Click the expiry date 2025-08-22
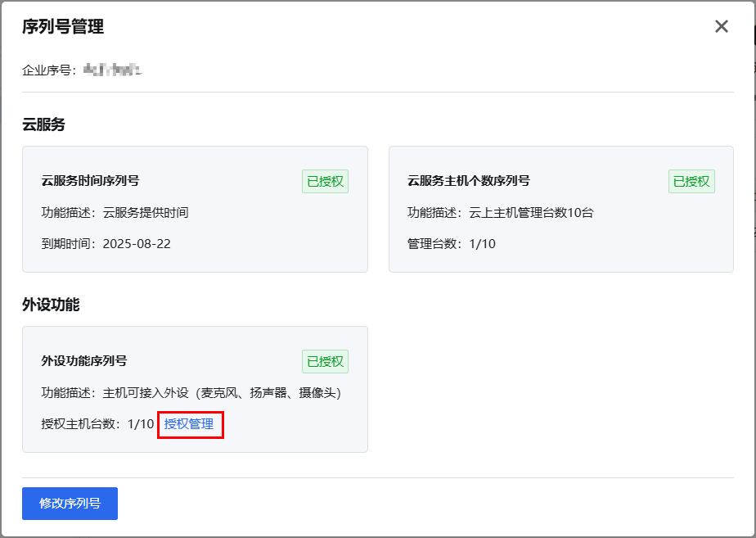The height and width of the screenshot is (538, 756). click(x=137, y=244)
